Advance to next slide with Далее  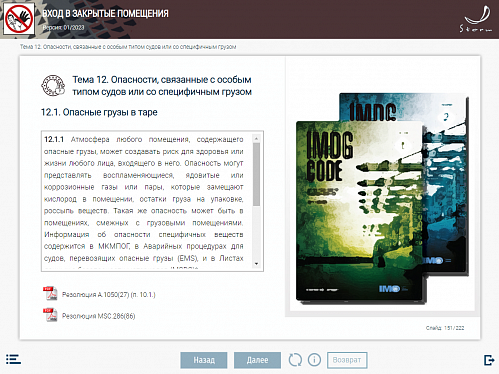257,360
